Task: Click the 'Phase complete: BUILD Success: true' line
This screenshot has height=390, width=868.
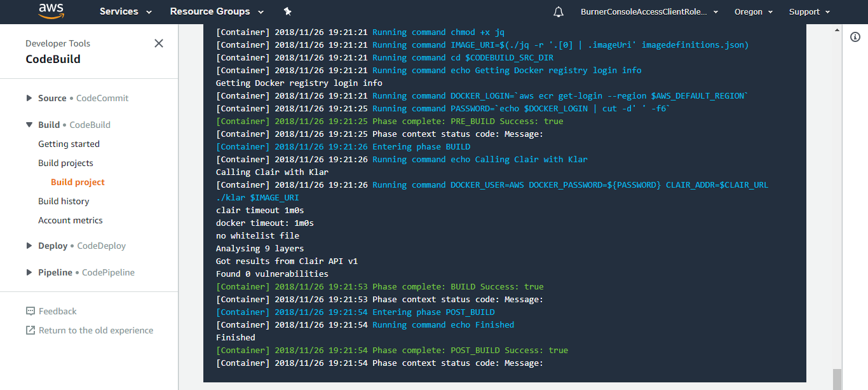Action: click(380, 286)
